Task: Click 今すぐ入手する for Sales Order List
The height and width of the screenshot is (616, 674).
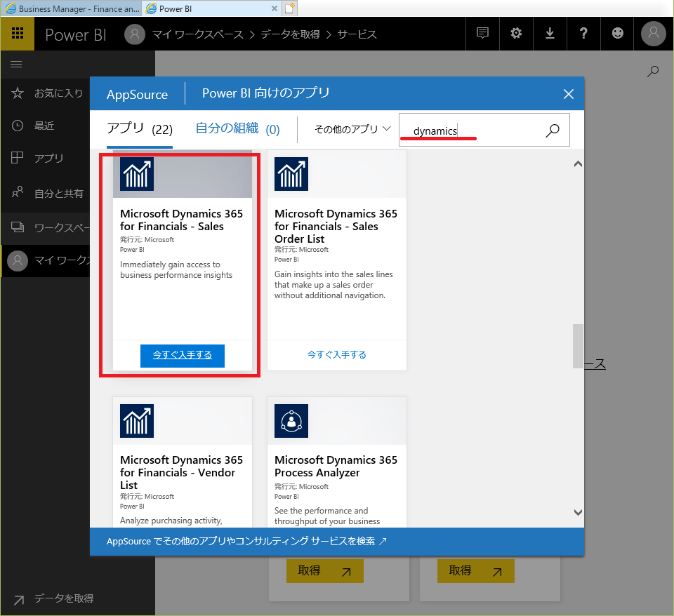Action: pyautogui.click(x=337, y=355)
